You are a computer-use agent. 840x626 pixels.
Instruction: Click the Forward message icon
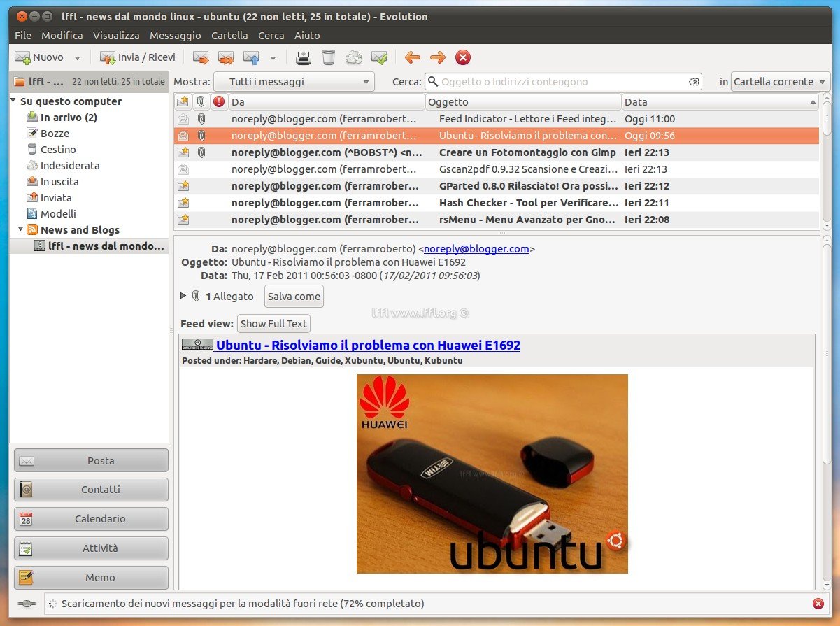click(251, 57)
